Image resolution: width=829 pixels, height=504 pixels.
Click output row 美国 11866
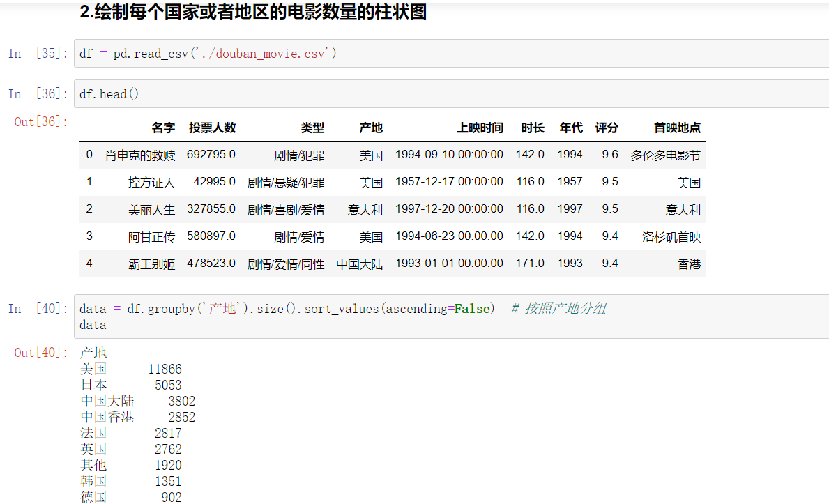pos(130,369)
